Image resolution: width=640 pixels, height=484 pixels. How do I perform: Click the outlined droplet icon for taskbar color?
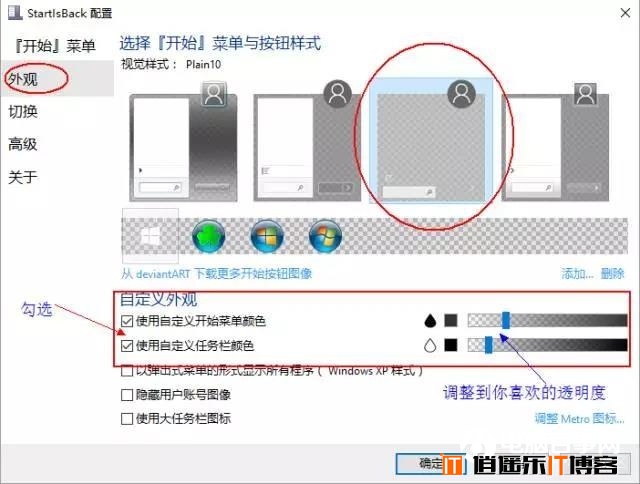click(430, 346)
